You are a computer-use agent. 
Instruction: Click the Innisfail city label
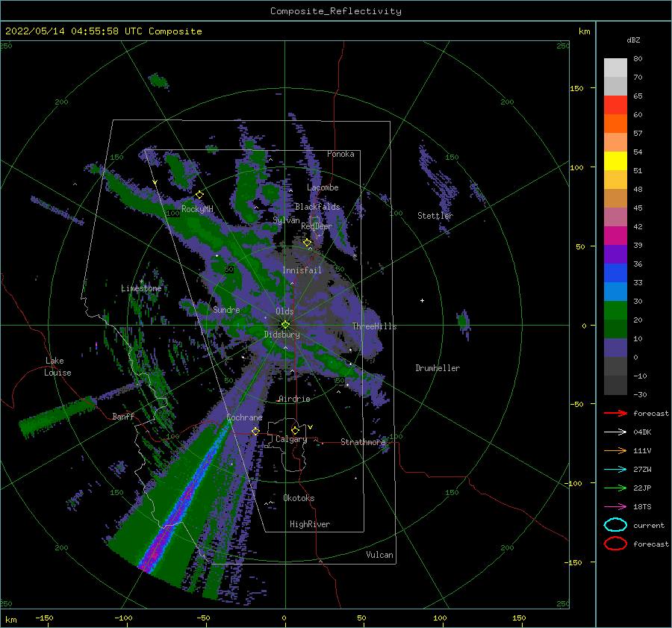coord(302,270)
